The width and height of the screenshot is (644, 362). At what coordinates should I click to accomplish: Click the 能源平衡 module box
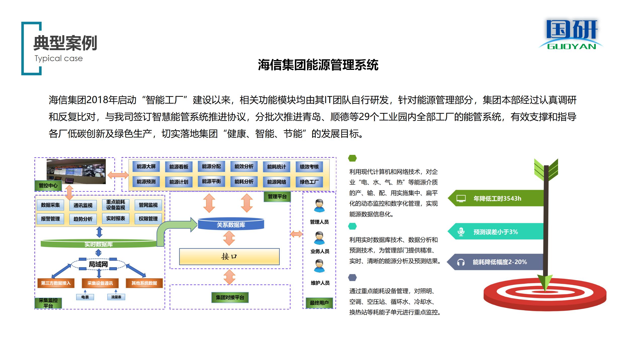(211, 182)
